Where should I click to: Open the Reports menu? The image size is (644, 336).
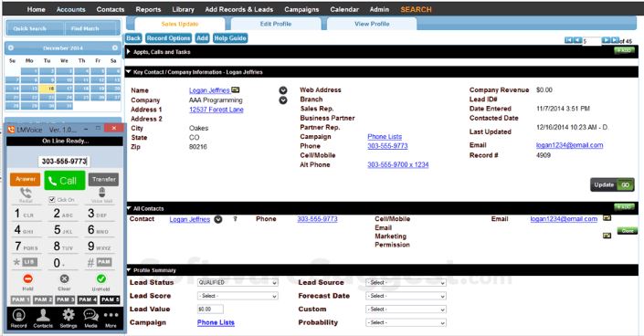click(x=148, y=9)
